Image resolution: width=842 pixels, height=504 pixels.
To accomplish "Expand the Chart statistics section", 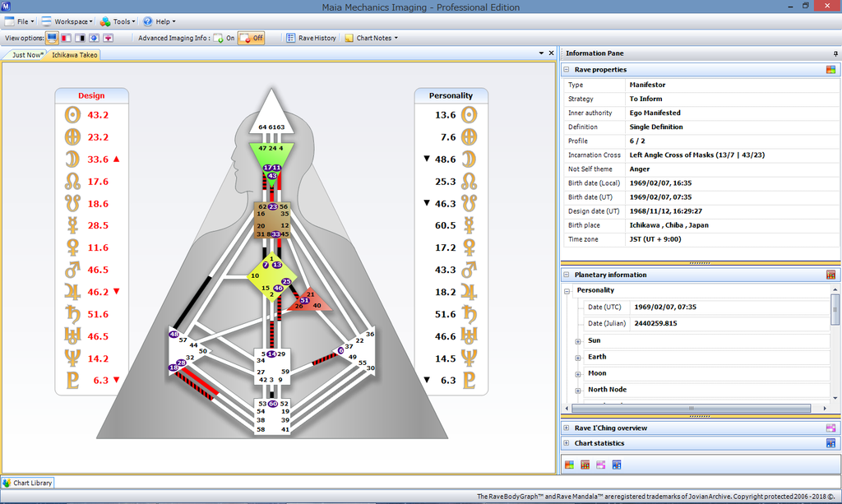I will 567,443.
